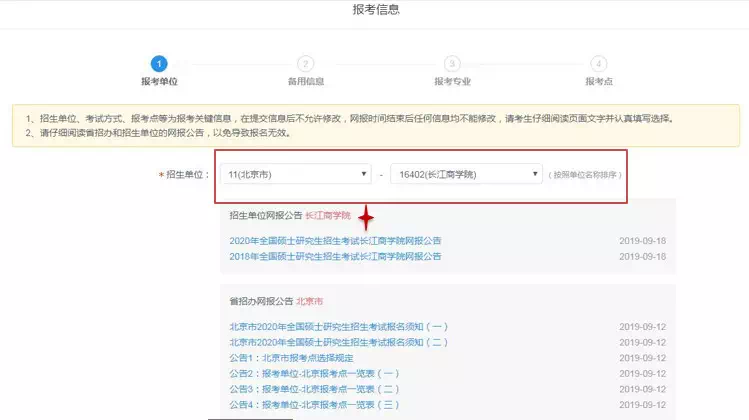Open 公告2 北京报考点一览表（一）

[313, 374]
